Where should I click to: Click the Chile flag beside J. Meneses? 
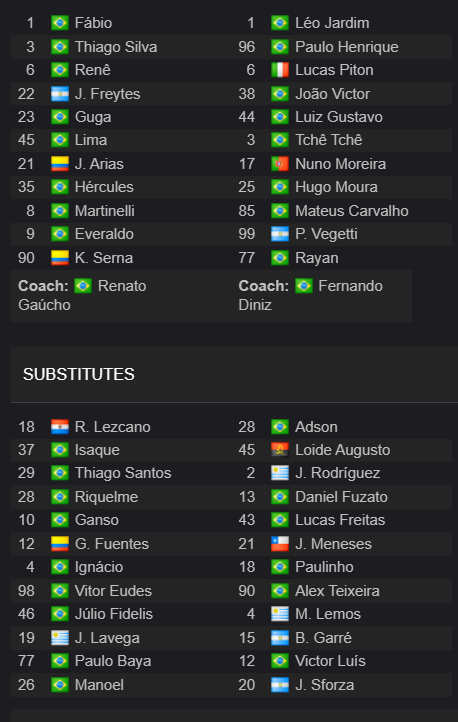(280, 544)
